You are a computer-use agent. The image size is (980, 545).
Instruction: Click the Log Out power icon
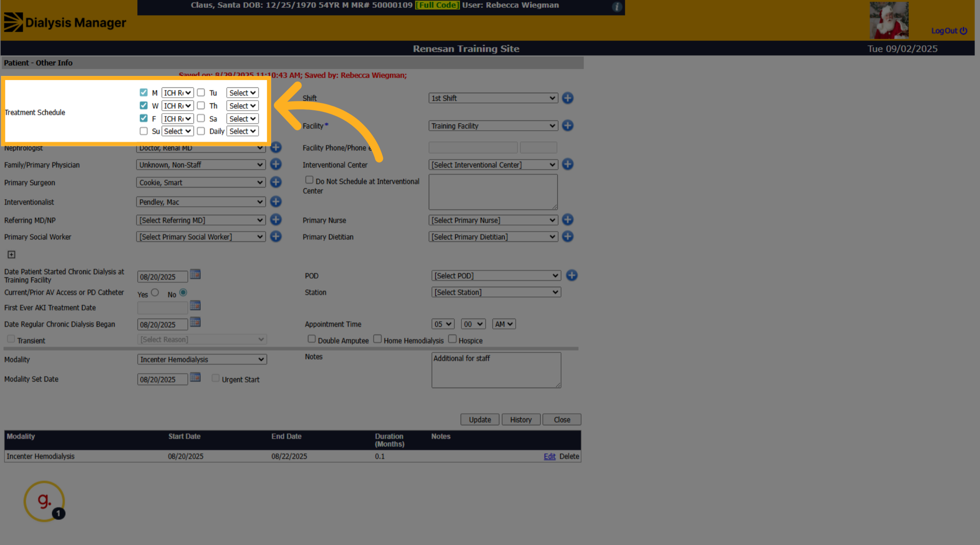963,31
